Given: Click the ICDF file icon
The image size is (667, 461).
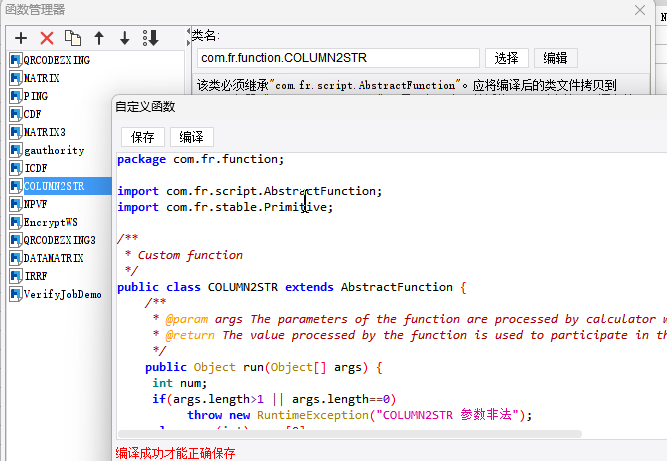Looking at the screenshot, I should point(15,168).
